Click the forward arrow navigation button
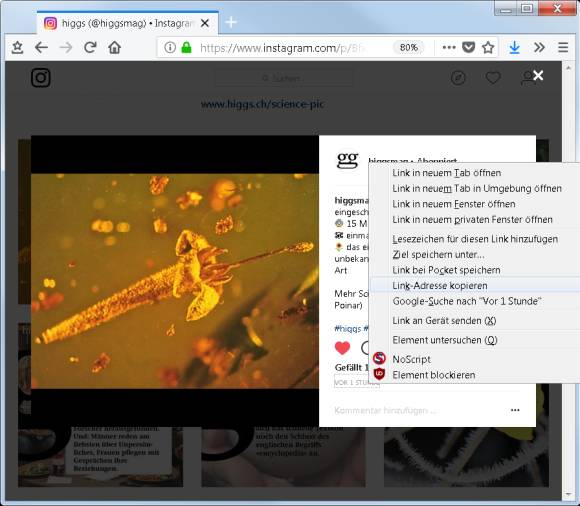 (x=66, y=47)
